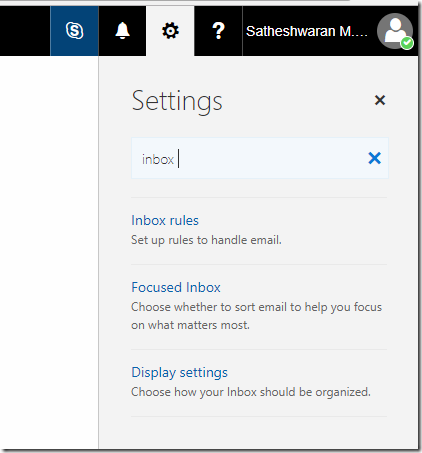Click the blank black header area beside Skype

(x=25, y=31)
